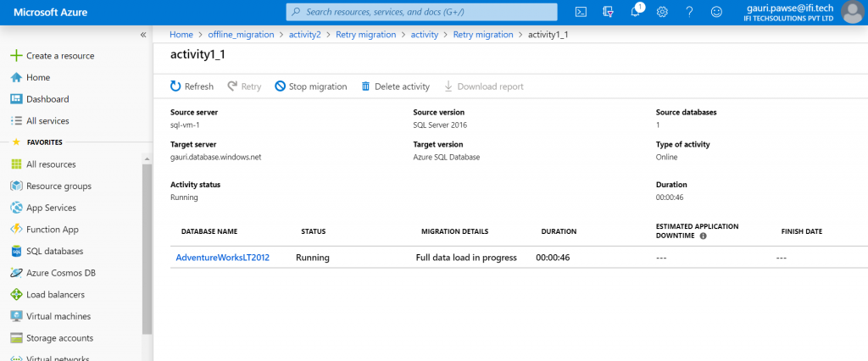Click the Microsoft Azure logo text
868x361 pixels.
(50, 12)
